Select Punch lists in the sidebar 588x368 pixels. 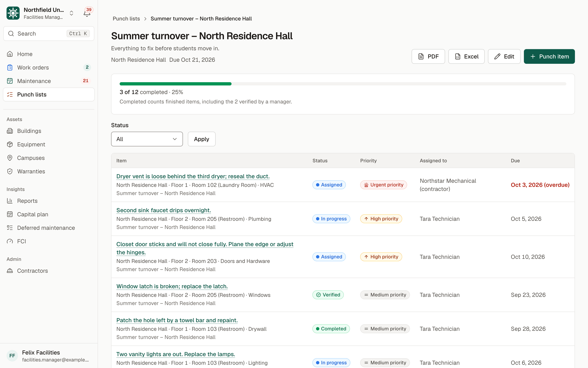(49, 94)
